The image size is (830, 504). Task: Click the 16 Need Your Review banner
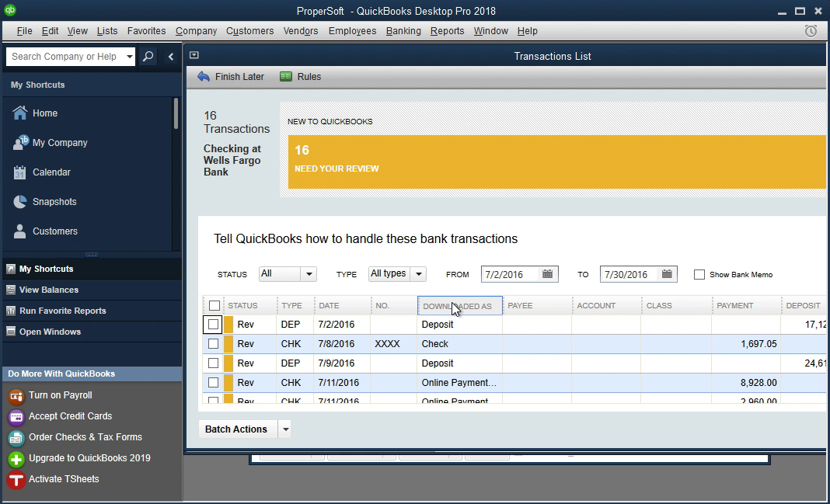pos(557,162)
